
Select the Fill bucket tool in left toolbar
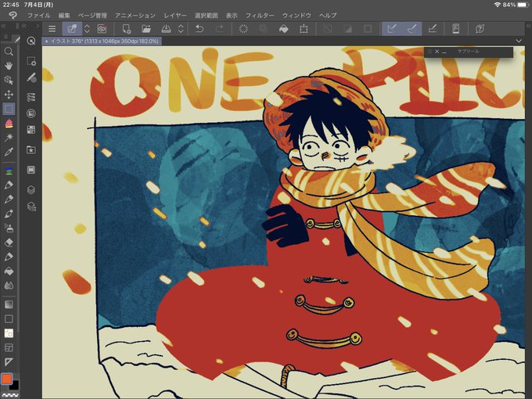[9, 271]
